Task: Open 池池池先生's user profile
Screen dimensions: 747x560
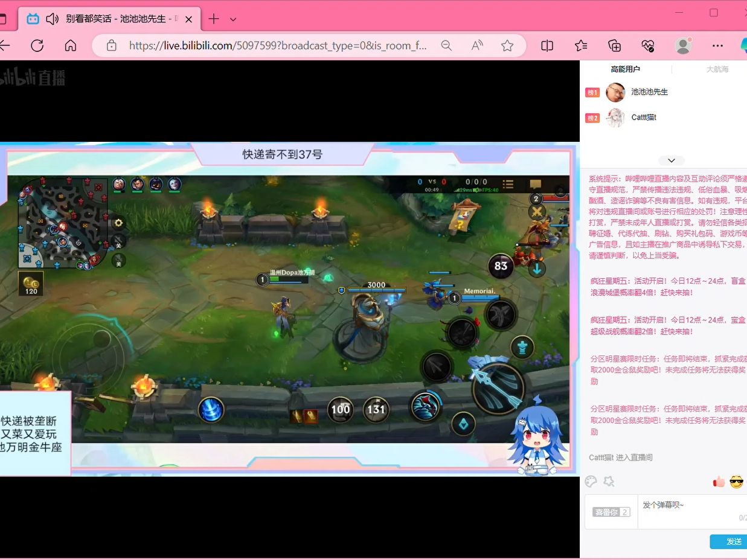Action: pyautogui.click(x=615, y=92)
